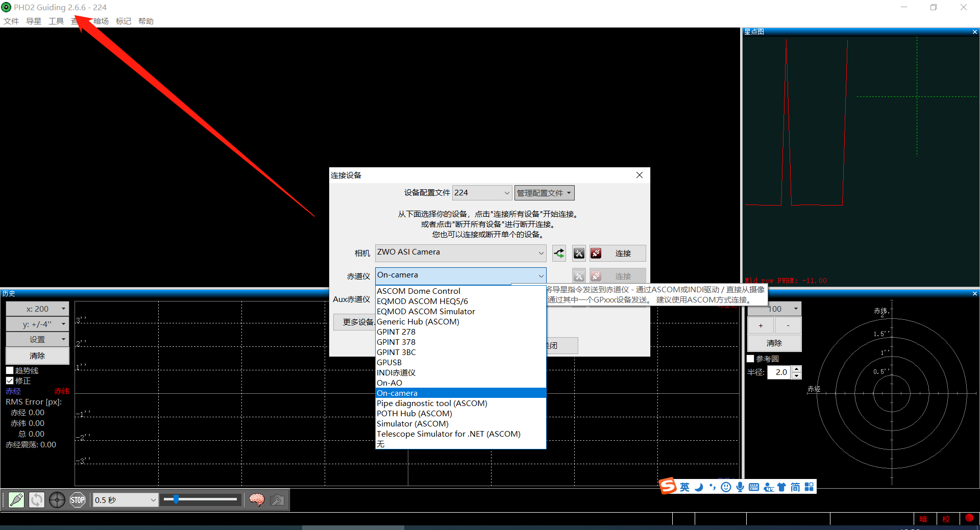Open the history 设置 dropdown
Screen dimensions: 980x530
pyautogui.click(x=37, y=339)
